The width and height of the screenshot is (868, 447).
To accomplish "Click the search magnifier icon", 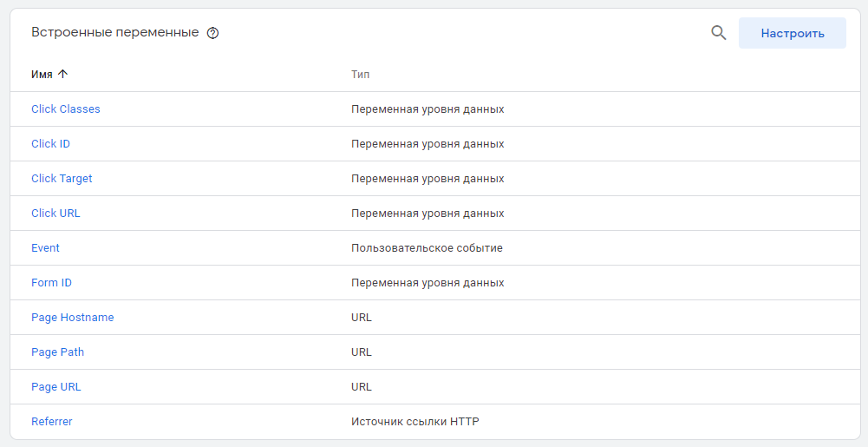I will (x=718, y=33).
